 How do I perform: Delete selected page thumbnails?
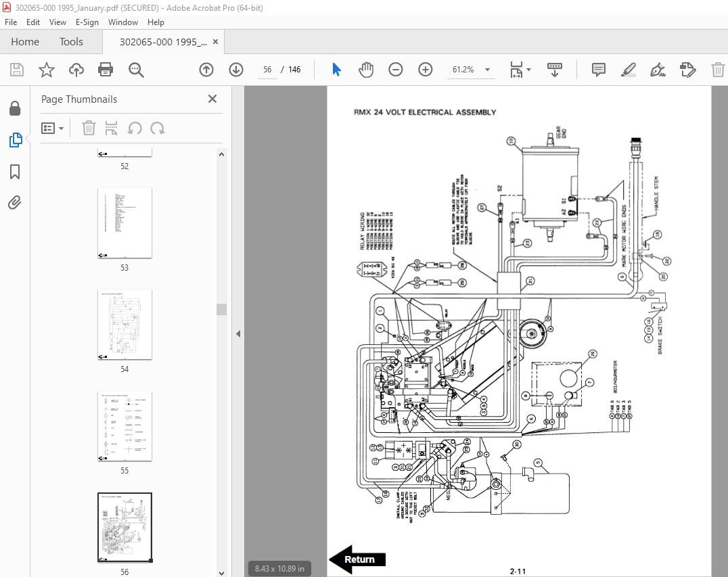(x=89, y=128)
